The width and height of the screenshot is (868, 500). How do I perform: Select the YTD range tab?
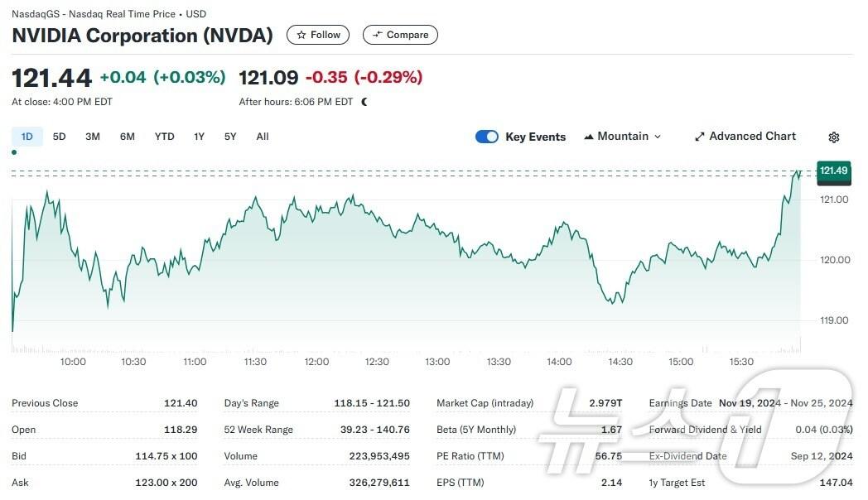pyautogui.click(x=164, y=137)
